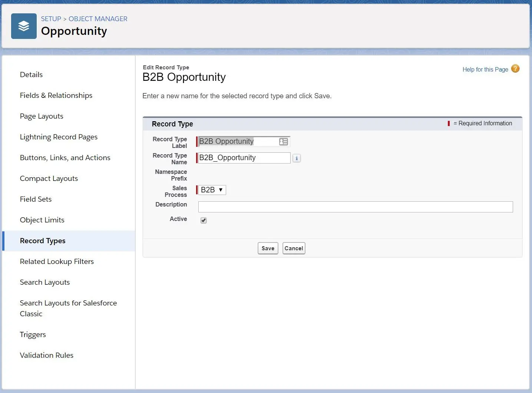Click the help question mark icon
This screenshot has height=393, width=532.
[x=515, y=69]
